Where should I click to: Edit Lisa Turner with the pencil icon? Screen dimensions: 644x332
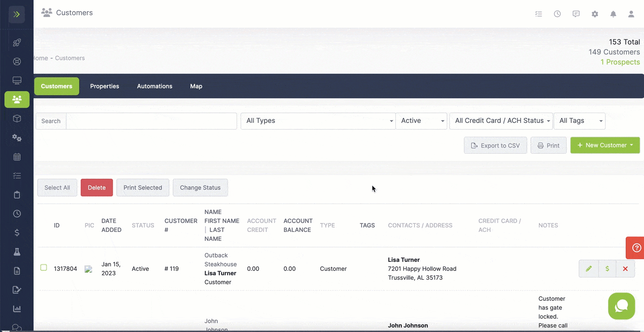[589, 269]
